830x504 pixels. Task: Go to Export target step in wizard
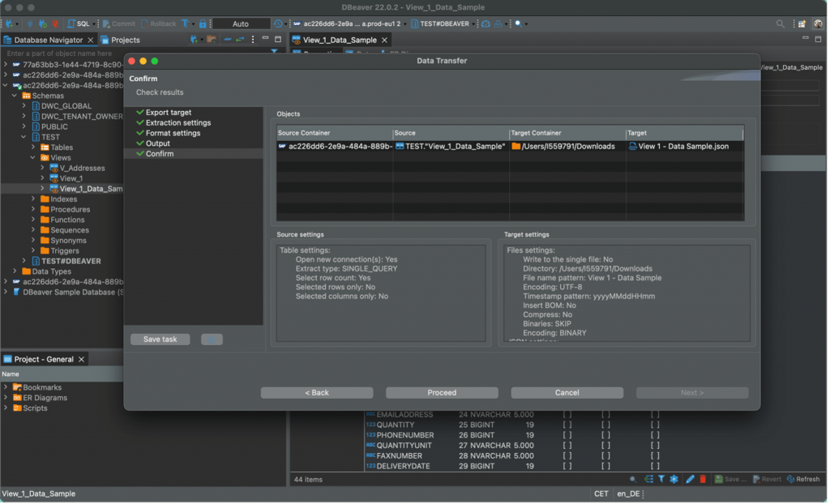(x=169, y=113)
